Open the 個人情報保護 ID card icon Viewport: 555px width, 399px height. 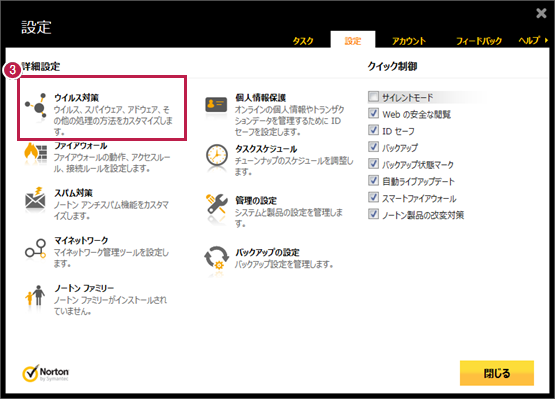pos(216,105)
